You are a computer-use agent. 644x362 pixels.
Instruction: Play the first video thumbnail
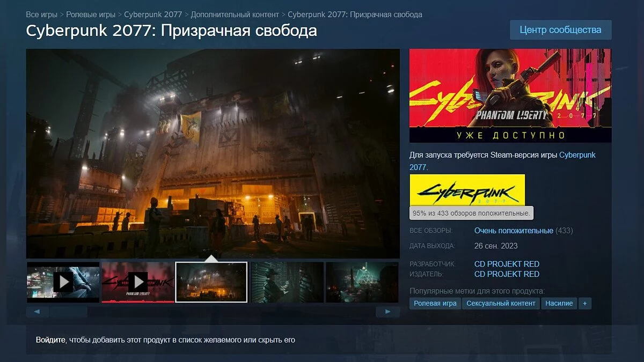click(63, 282)
